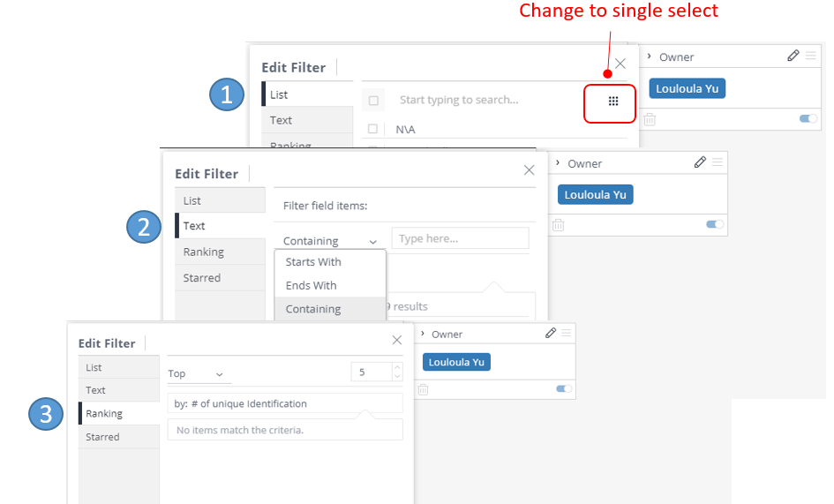
Task: Click the Louloula Yu chip in top Owner panel
Action: 687,89
